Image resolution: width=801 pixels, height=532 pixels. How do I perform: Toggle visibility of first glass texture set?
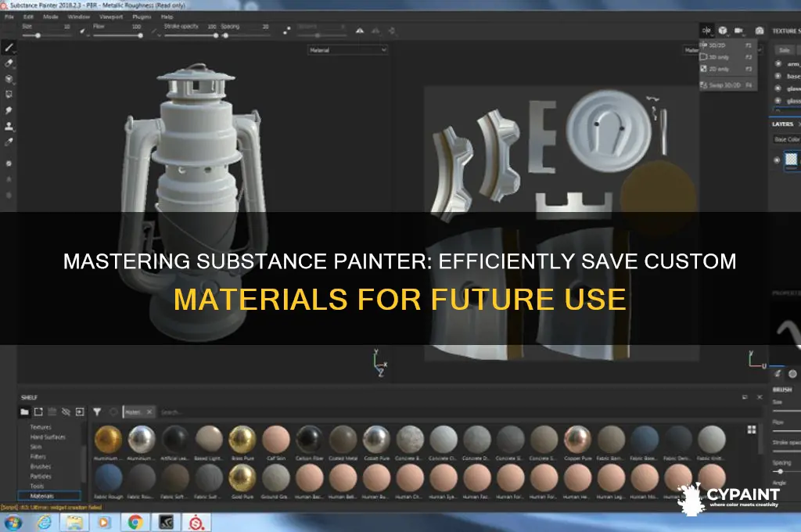point(778,88)
